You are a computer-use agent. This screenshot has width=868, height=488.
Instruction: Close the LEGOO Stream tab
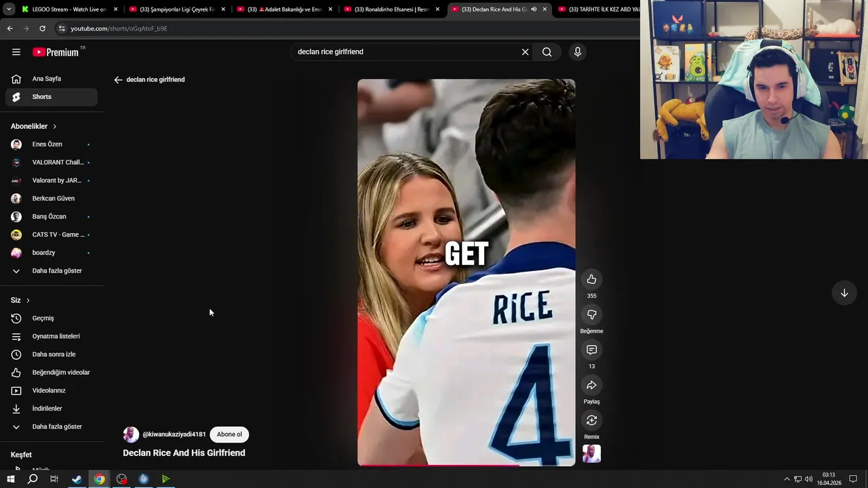116,9
